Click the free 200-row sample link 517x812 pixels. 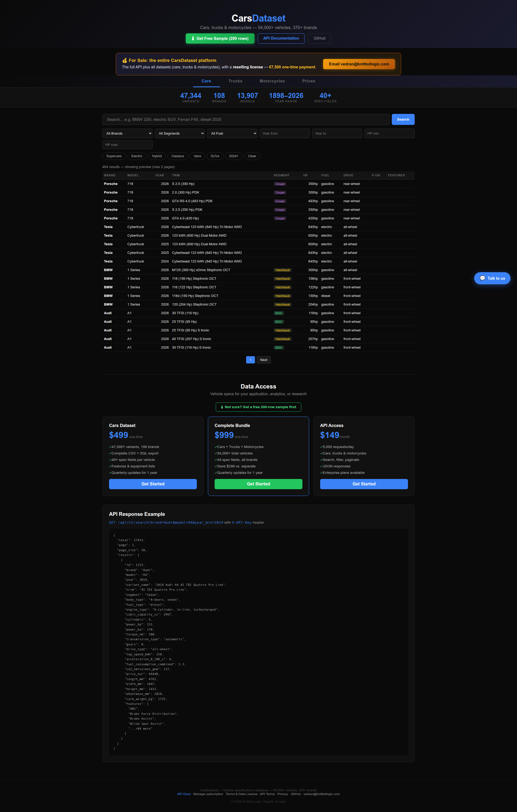[x=258, y=407]
